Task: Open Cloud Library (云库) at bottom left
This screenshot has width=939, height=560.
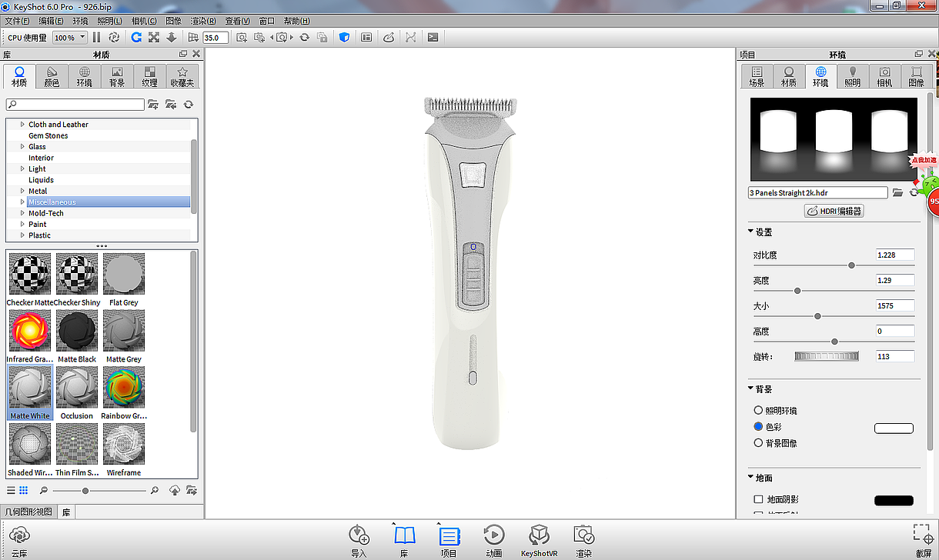Action: click(x=19, y=539)
